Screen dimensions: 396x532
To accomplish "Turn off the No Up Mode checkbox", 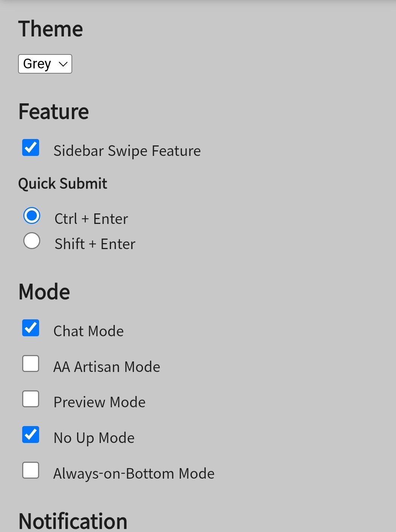I will coord(31,435).
